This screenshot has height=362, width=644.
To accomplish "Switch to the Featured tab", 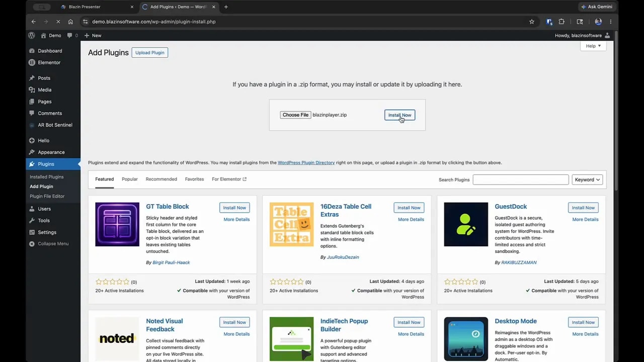I will [105, 179].
